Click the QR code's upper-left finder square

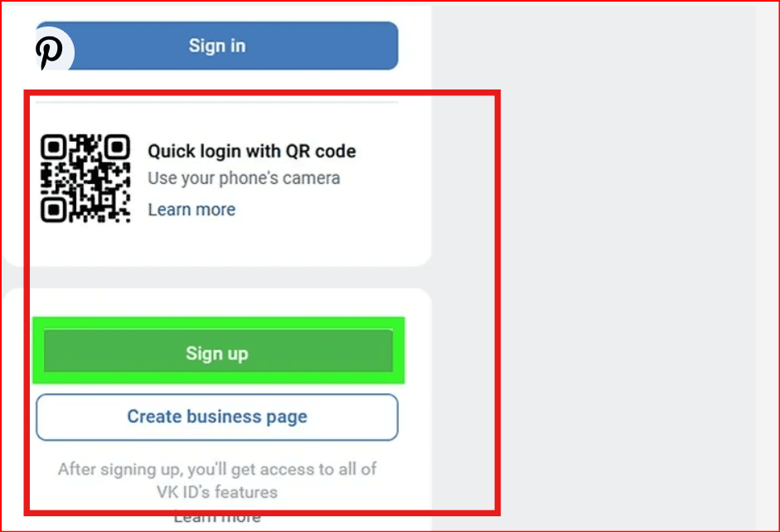53,147
